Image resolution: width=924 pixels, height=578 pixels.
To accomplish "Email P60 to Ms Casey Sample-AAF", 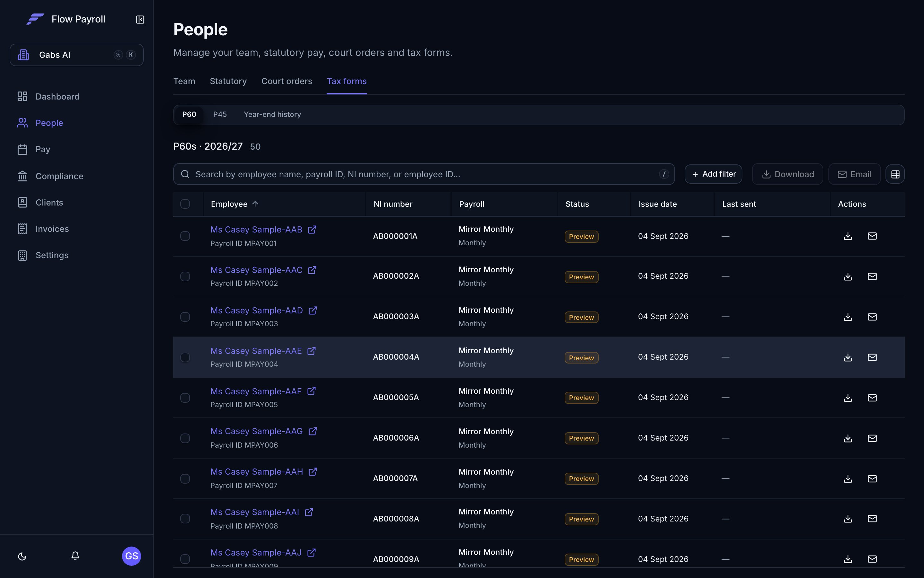I will [x=872, y=398].
